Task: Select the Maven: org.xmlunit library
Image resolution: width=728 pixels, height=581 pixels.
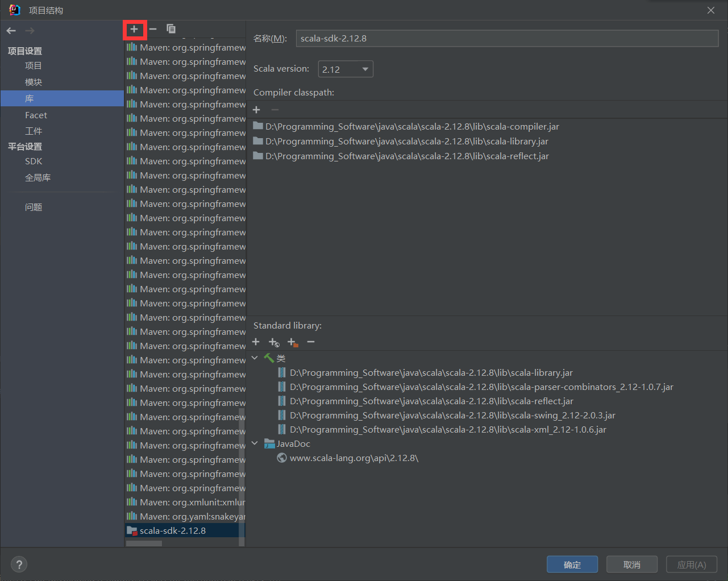Action: (x=185, y=502)
